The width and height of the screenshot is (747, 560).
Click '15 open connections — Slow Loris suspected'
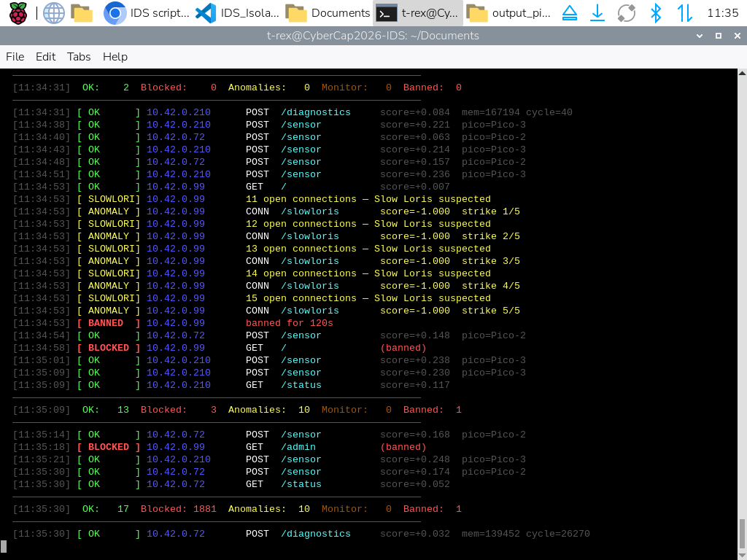(x=368, y=298)
